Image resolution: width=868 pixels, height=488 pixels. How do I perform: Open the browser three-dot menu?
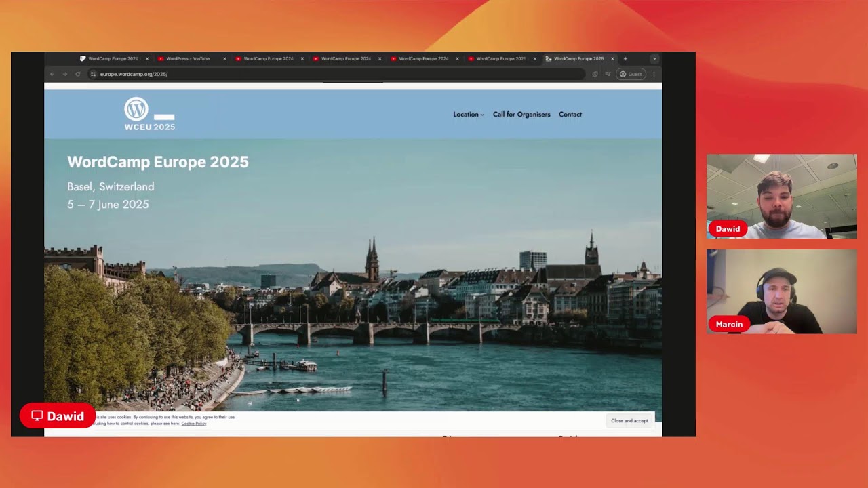654,74
